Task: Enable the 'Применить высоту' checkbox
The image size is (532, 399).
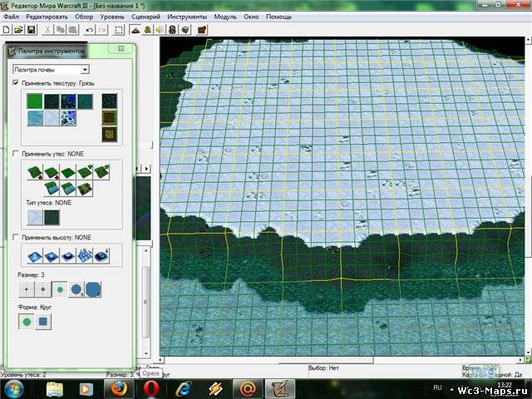Action: [17, 237]
